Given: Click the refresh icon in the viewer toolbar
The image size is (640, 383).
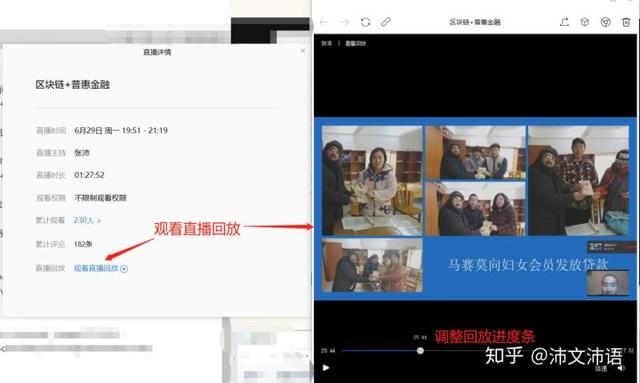Looking at the screenshot, I should [x=365, y=22].
